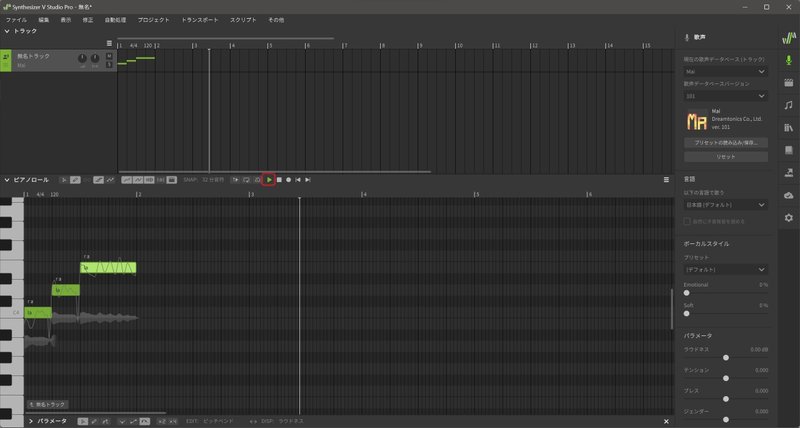Toggle the checkbox below the language dropdown
Viewport: 800px width, 428px height.
[687, 221]
